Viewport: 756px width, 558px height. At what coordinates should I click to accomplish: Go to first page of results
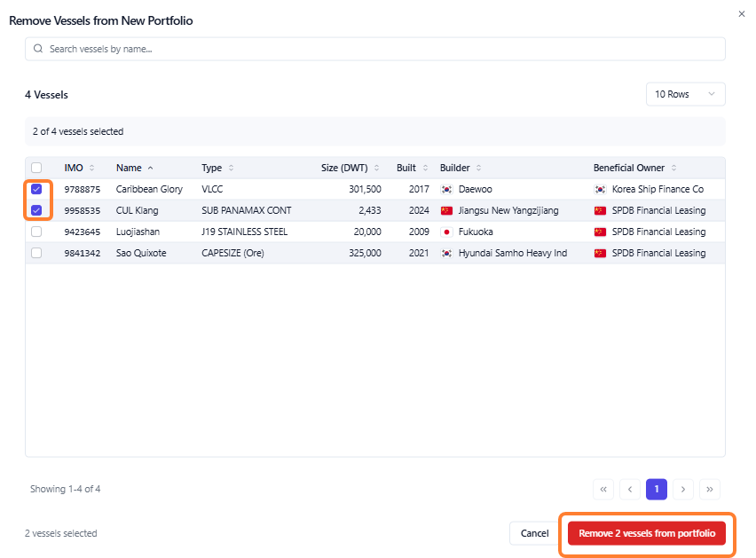(x=603, y=489)
